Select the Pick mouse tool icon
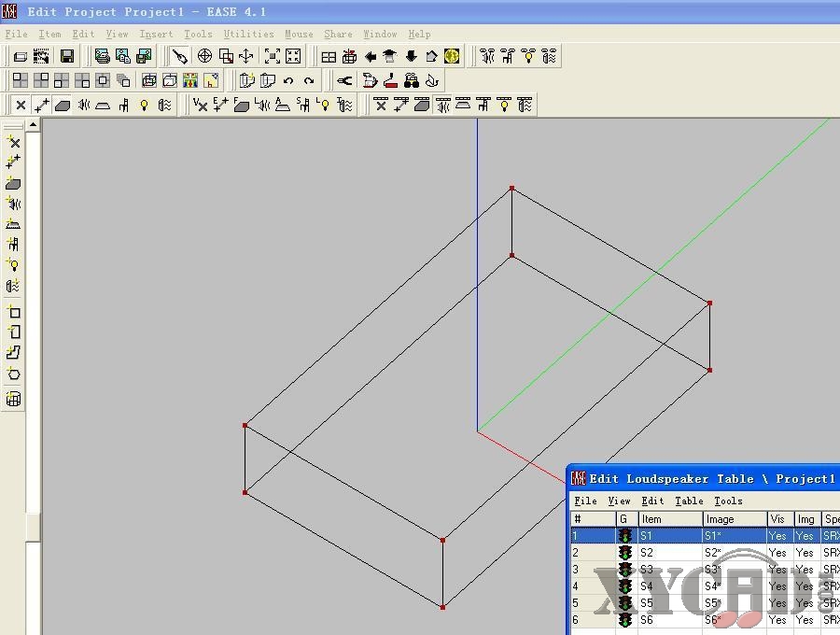The height and width of the screenshot is (635, 840). tap(180, 56)
